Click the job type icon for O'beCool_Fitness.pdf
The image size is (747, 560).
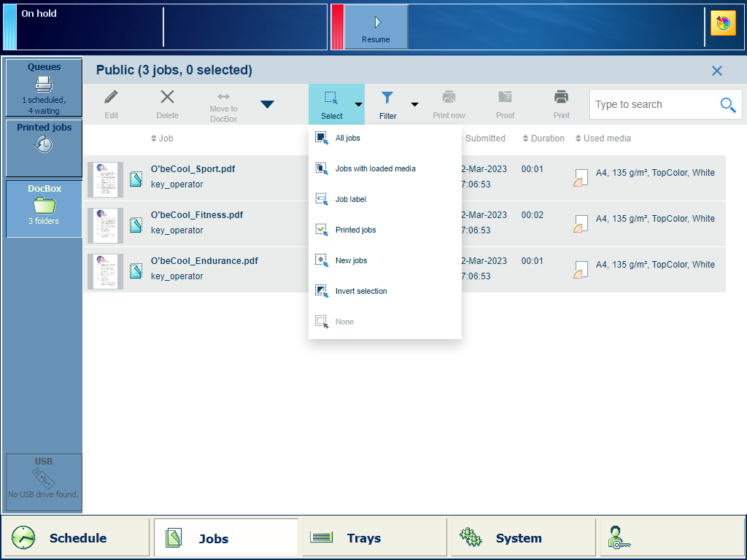[136, 225]
